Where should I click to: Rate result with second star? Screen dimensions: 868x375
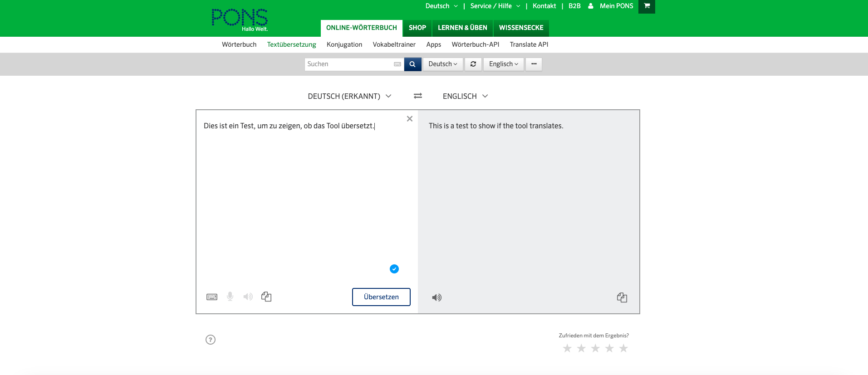click(x=581, y=348)
